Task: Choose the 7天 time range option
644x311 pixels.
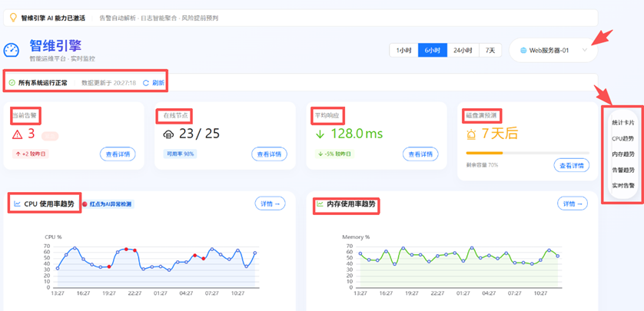Action: 490,51
